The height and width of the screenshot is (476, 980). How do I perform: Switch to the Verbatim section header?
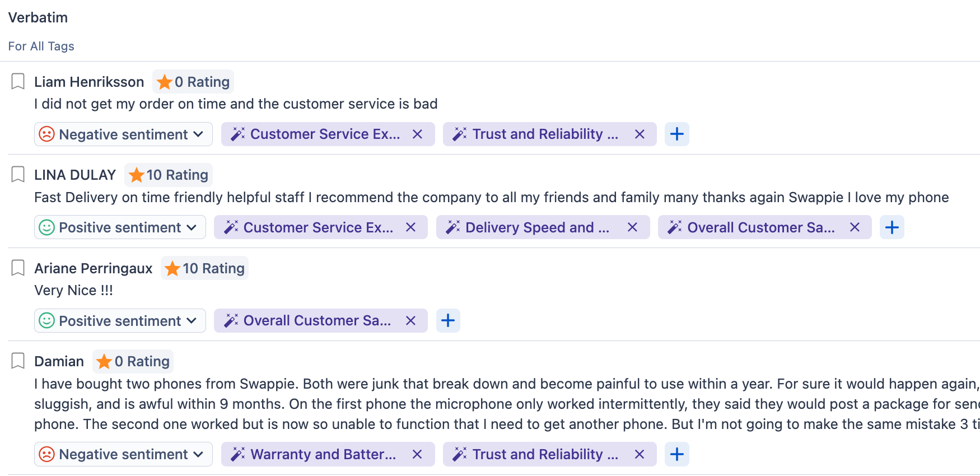(x=38, y=17)
